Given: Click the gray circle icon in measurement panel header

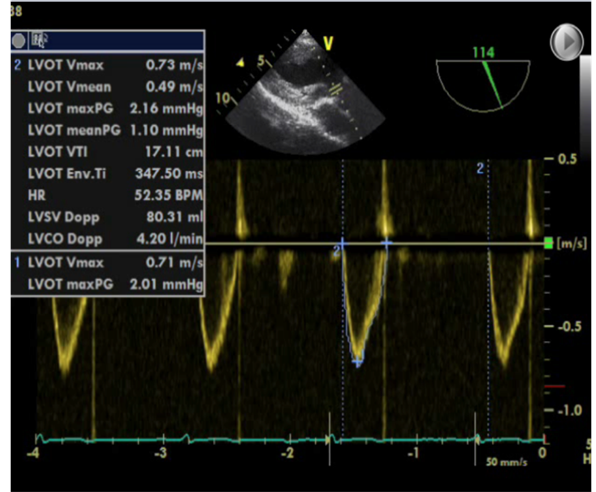Looking at the screenshot, I should pos(18,40).
